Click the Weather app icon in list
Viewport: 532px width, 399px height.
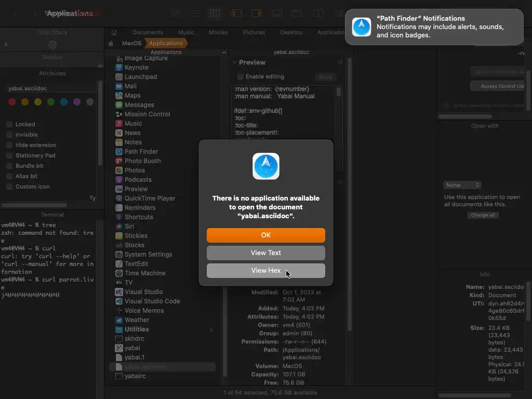click(x=119, y=320)
